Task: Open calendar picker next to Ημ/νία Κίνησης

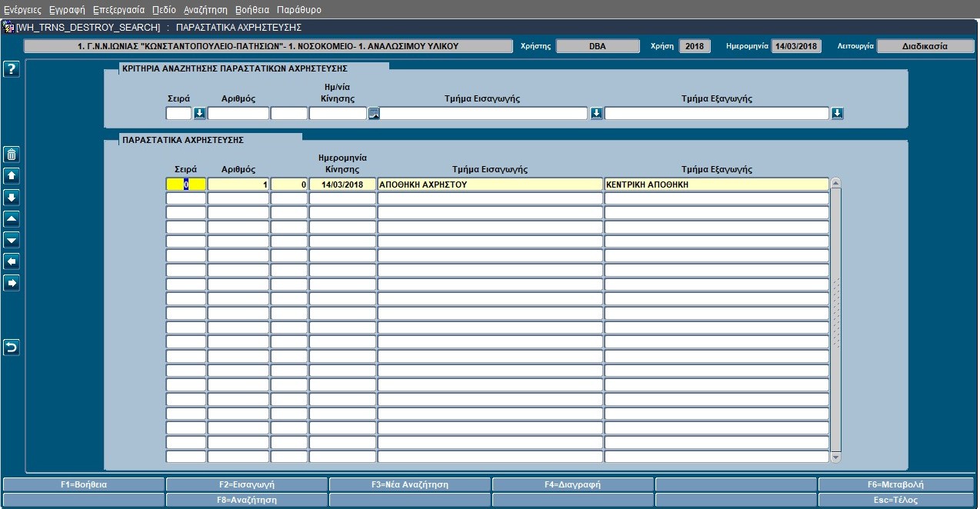Action: (x=374, y=114)
